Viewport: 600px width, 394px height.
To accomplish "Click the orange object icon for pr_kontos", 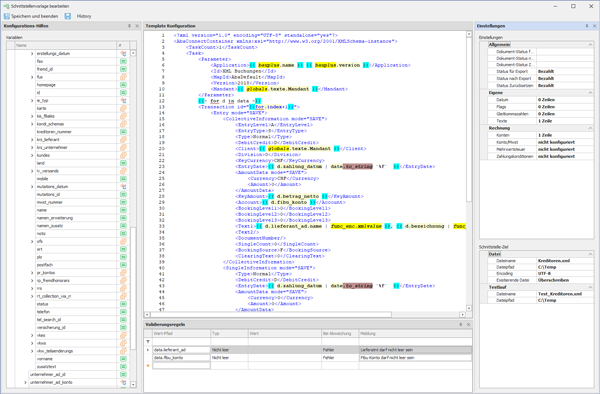I will (123, 273).
